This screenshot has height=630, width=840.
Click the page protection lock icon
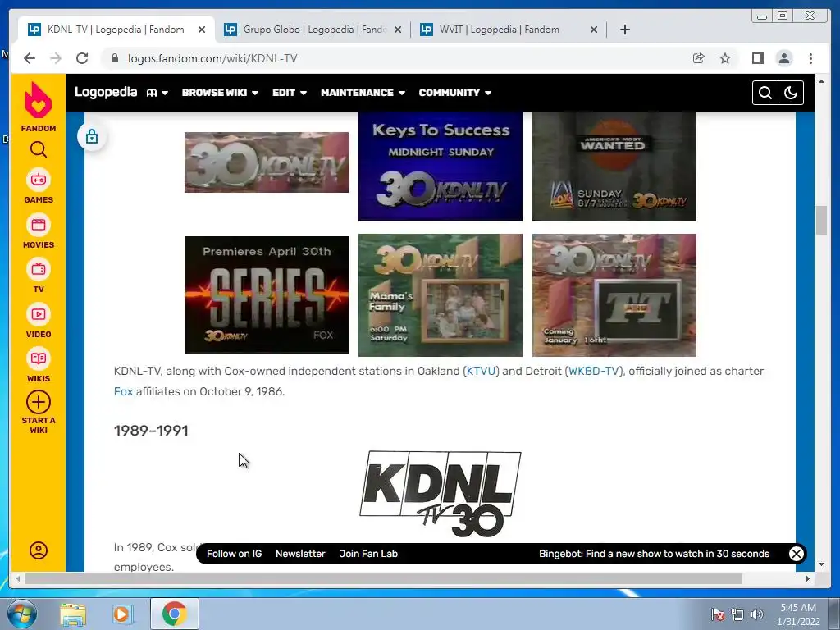tap(92, 137)
